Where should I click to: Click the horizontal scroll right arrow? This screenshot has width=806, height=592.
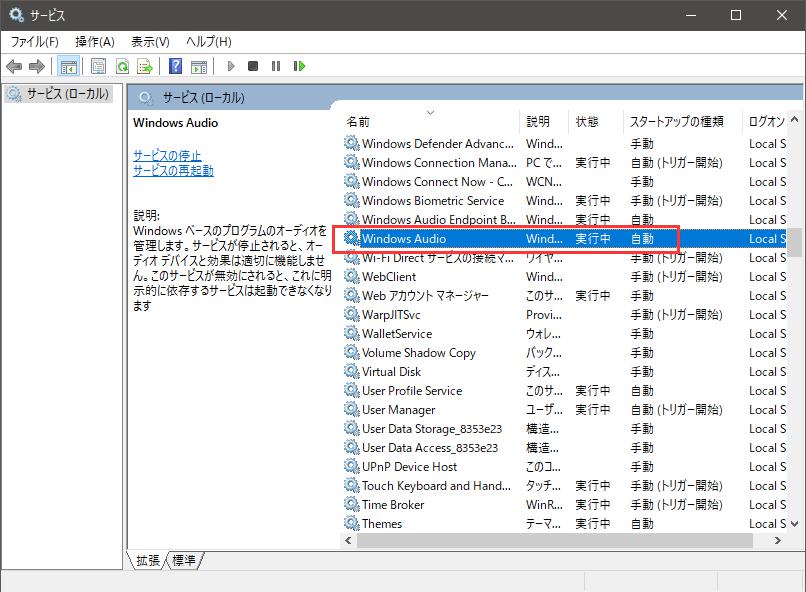point(777,540)
